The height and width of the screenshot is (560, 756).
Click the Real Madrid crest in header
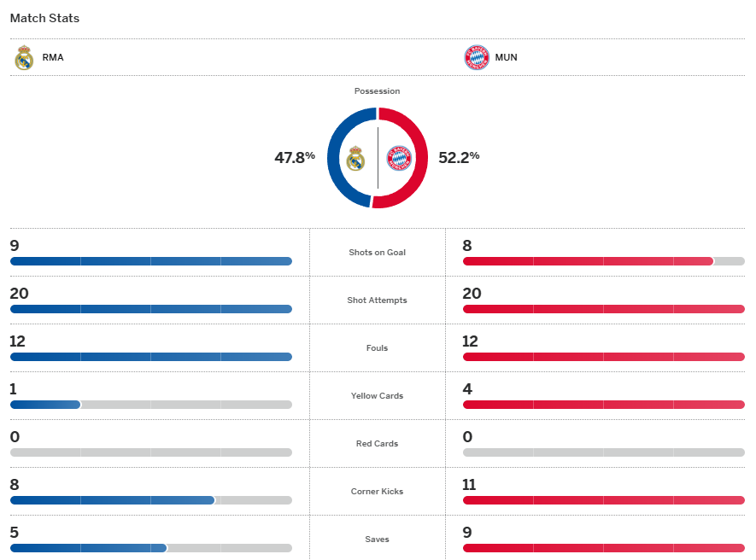point(24,58)
